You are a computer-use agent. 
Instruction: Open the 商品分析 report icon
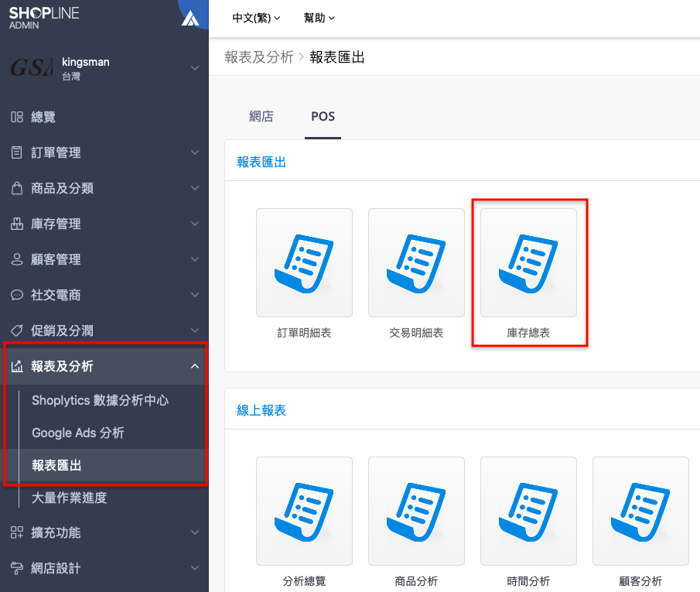[x=416, y=511]
